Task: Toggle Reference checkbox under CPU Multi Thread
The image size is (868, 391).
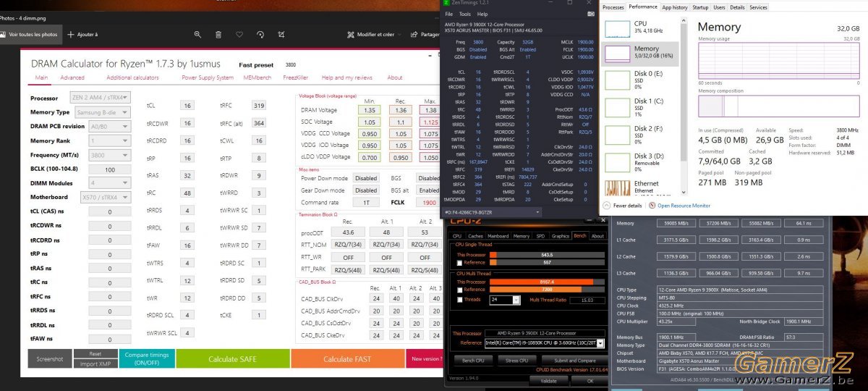Action: pos(460,290)
